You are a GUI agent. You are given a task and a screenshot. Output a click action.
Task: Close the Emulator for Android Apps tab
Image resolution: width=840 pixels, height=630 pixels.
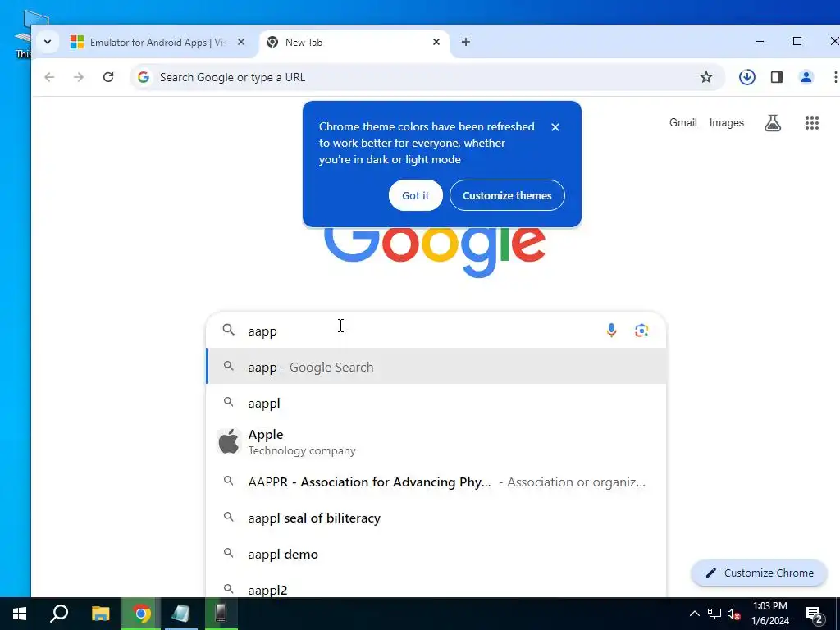[x=241, y=42]
